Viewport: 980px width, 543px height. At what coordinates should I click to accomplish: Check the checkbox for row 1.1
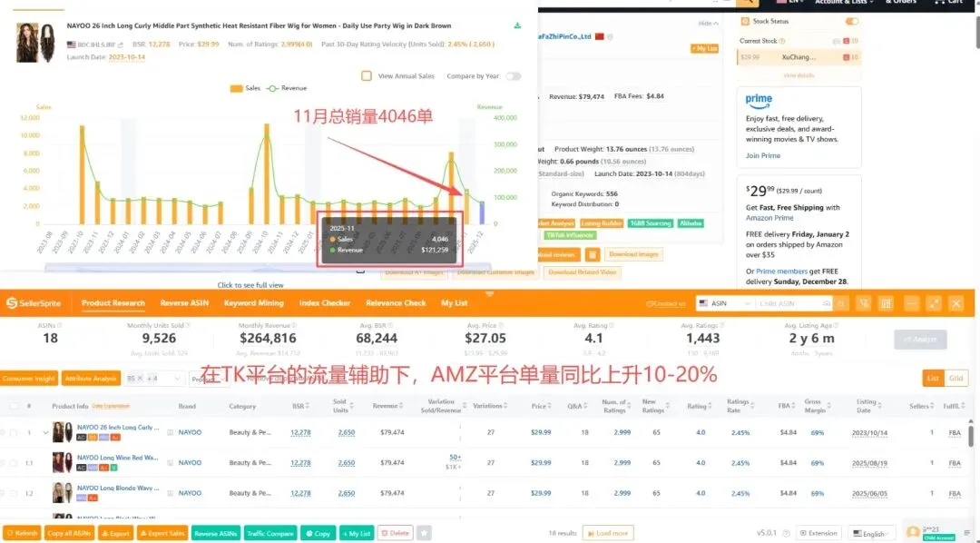[x=13, y=463]
